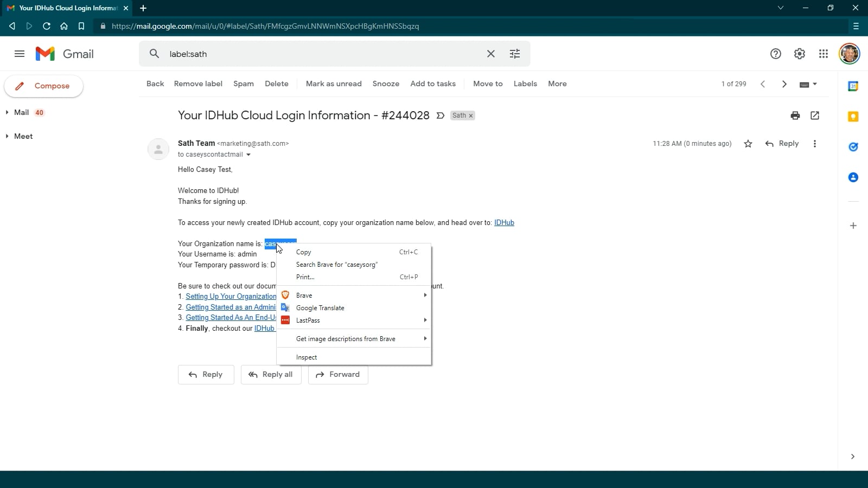Choose Copy from the context menu

pos(354,252)
